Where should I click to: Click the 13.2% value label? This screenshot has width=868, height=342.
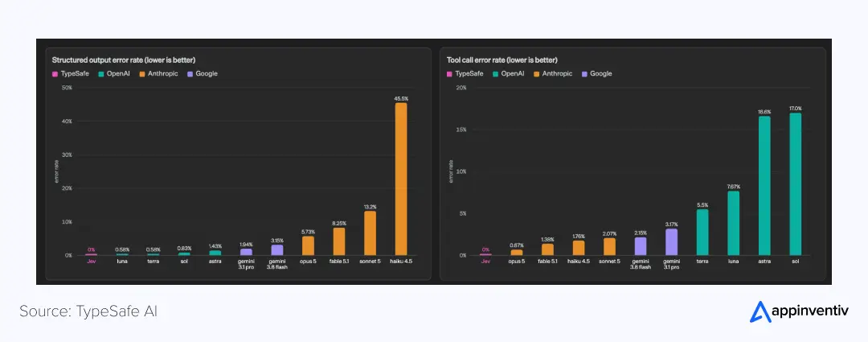tap(370, 207)
